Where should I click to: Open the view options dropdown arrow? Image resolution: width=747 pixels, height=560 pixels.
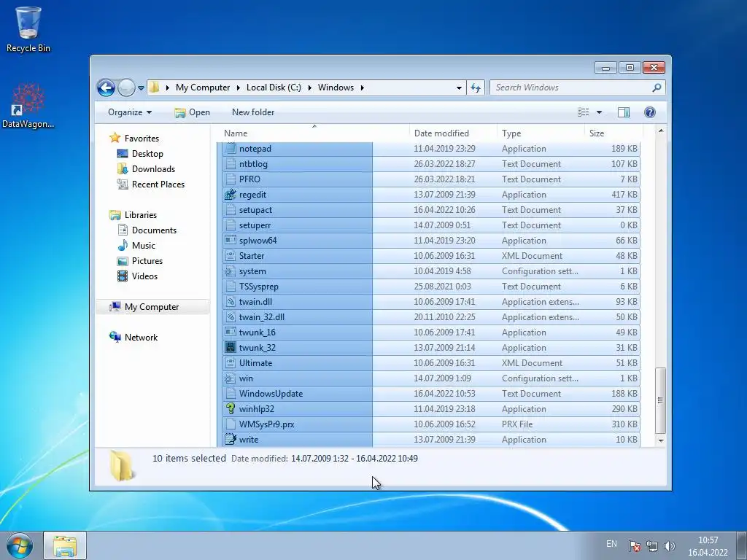(x=599, y=112)
